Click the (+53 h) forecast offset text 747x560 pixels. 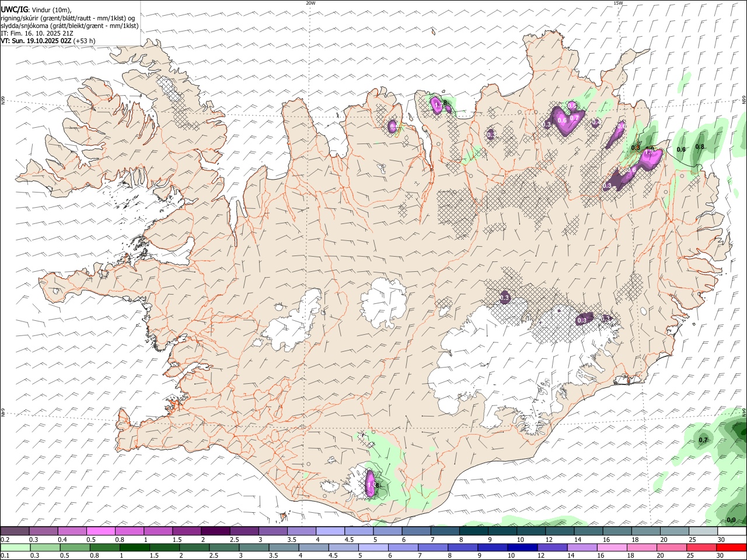(84, 41)
